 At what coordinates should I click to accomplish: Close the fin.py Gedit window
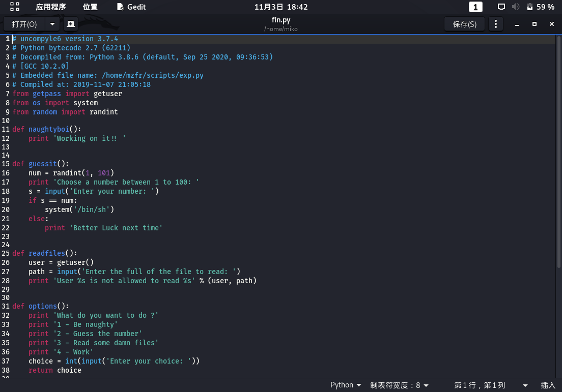[x=552, y=24]
